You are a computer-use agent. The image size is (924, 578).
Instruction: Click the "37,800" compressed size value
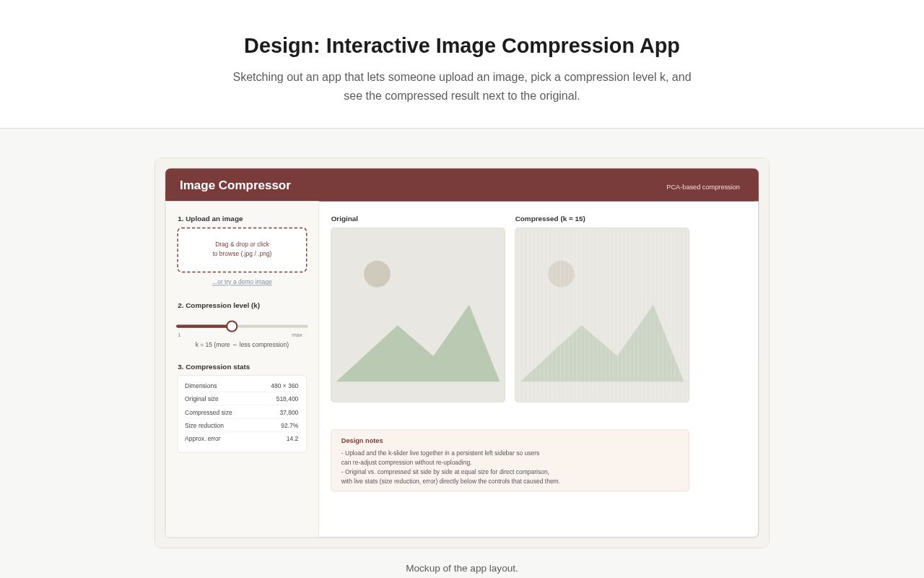289,413
